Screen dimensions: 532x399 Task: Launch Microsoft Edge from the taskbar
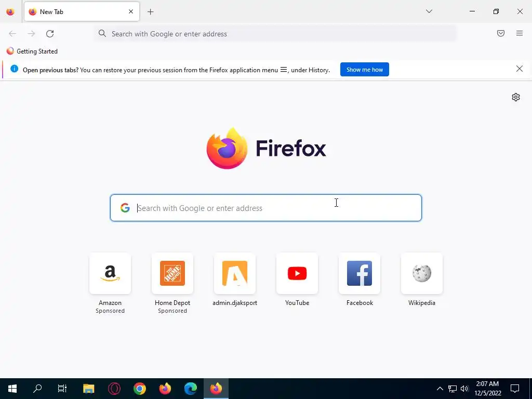click(190, 389)
